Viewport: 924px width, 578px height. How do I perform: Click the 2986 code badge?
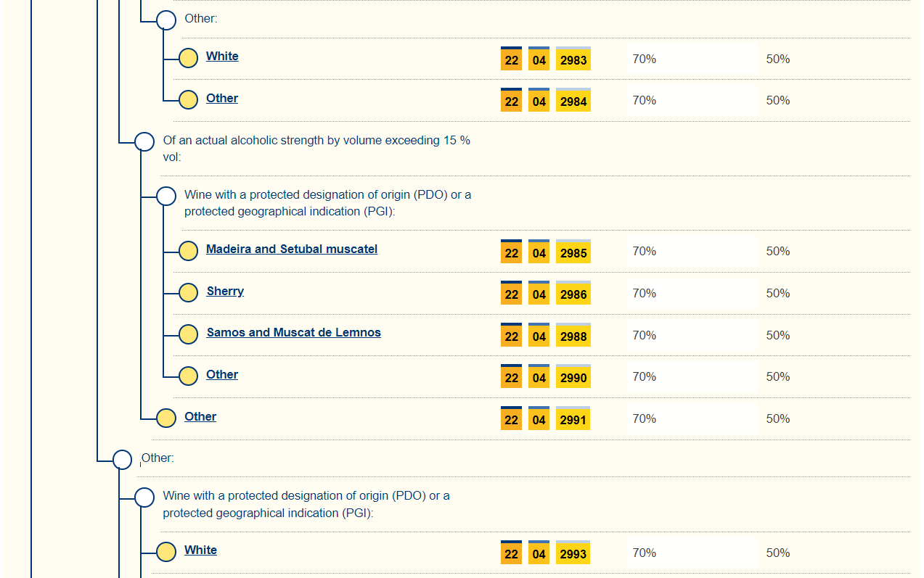point(573,294)
